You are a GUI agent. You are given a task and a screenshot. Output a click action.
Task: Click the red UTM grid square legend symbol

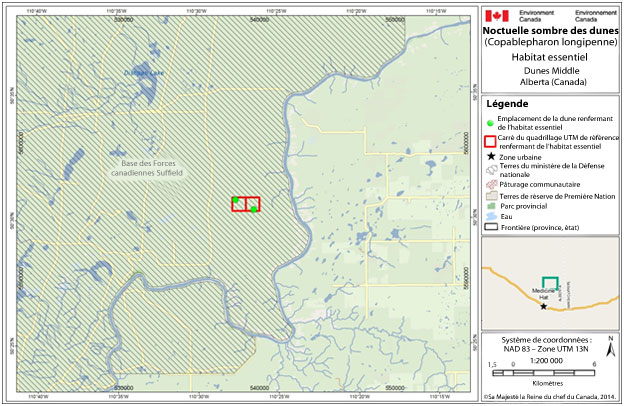(x=490, y=140)
